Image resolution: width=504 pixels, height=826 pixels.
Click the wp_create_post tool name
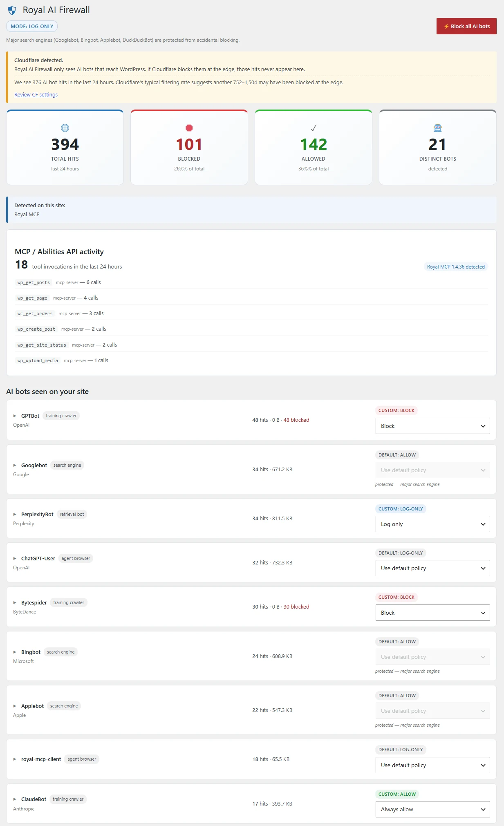pyautogui.click(x=36, y=329)
